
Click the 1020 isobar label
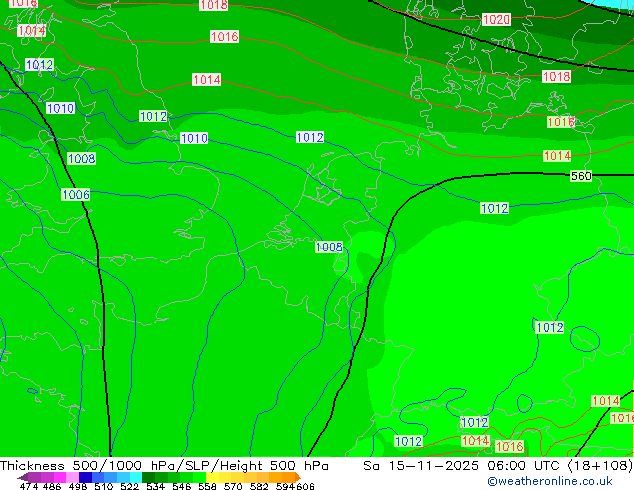[496, 19]
